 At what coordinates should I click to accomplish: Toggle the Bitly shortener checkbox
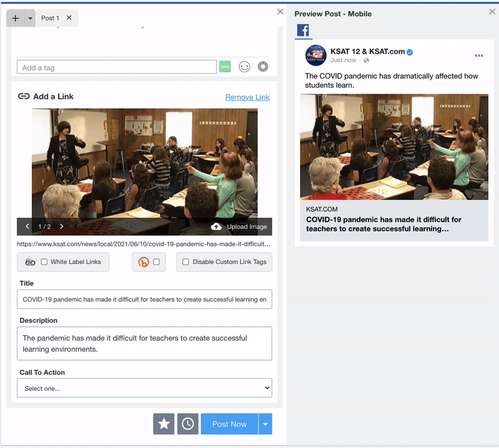click(x=157, y=261)
